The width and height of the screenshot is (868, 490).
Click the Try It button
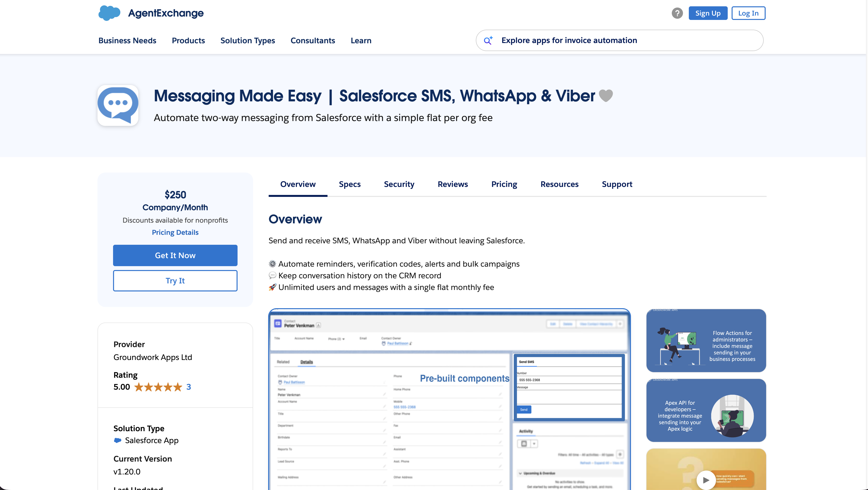click(x=175, y=280)
